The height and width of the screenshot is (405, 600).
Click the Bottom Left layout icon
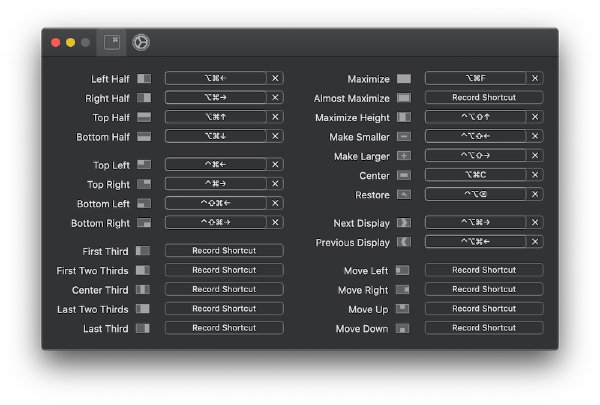tap(144, 203)
